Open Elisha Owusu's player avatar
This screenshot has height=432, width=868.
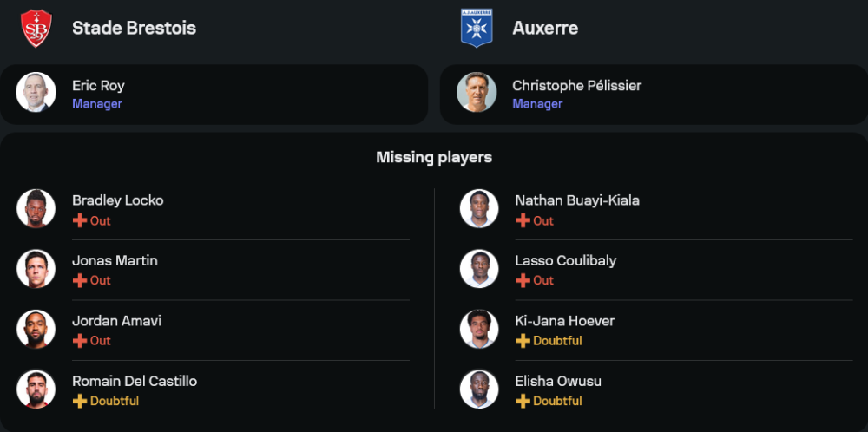pyautogui.click(x=479, y=389)
